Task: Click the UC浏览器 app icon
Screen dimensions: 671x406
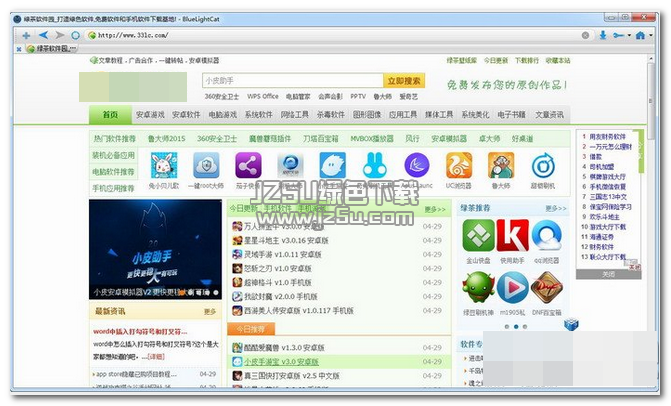Action: (x=459, y=165)
